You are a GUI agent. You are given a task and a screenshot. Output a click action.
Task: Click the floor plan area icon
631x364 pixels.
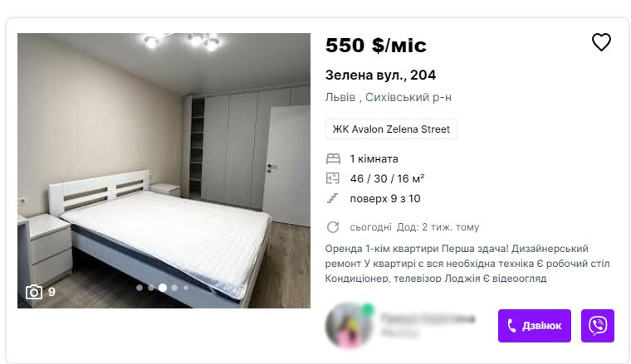(x=333, y=178)
